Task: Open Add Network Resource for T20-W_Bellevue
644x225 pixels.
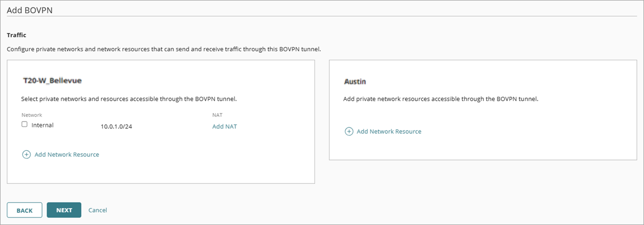Action: pyautogui.click(x=67, y=155)
